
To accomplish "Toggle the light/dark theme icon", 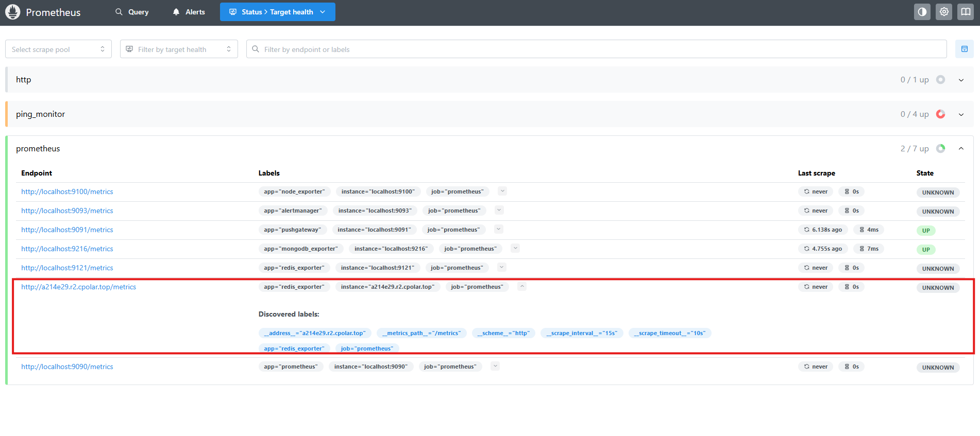I will tap(922, 12).
